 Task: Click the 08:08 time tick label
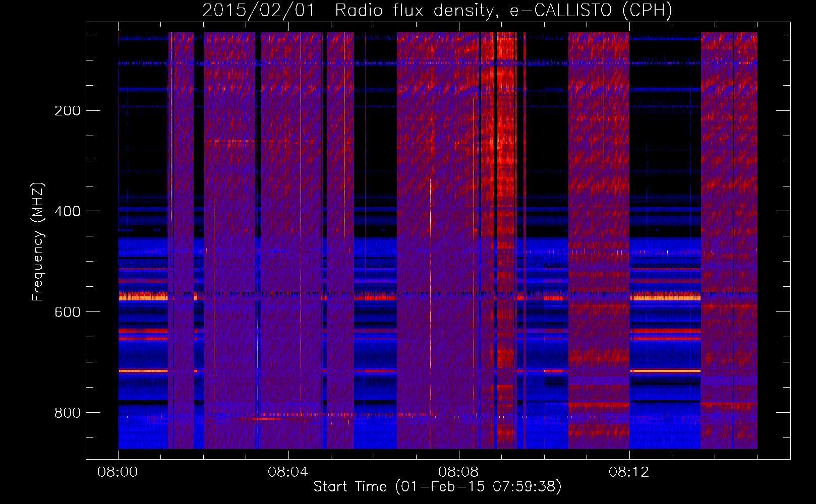coord(458,472)
